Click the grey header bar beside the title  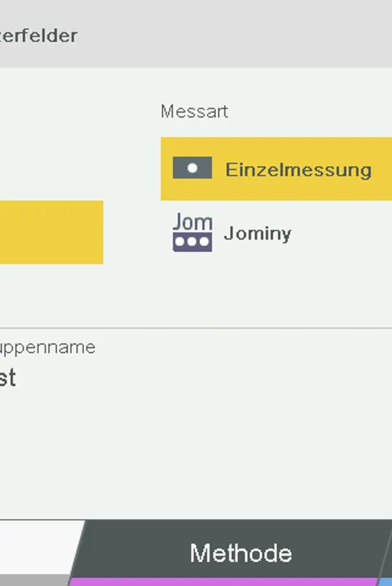click(x=235, y=34)
